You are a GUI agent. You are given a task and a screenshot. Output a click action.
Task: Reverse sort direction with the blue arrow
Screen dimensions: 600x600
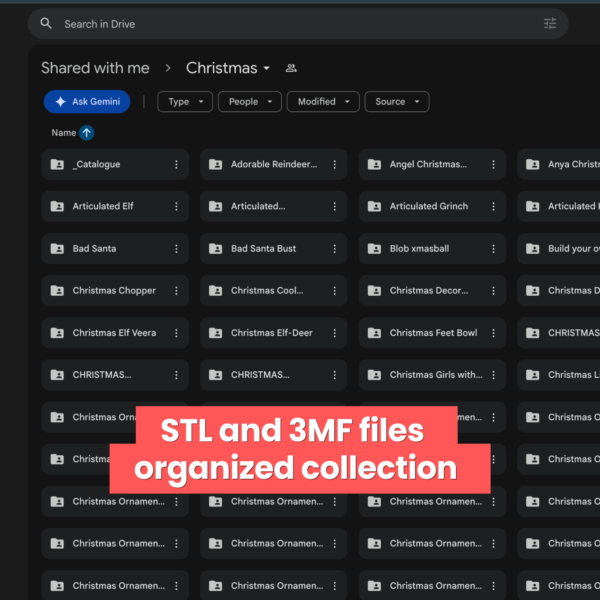pos(86,133)
